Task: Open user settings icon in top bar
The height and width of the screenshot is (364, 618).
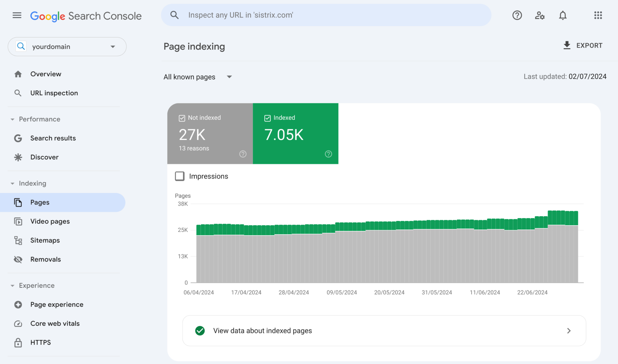Action: [x=540, y=15]
